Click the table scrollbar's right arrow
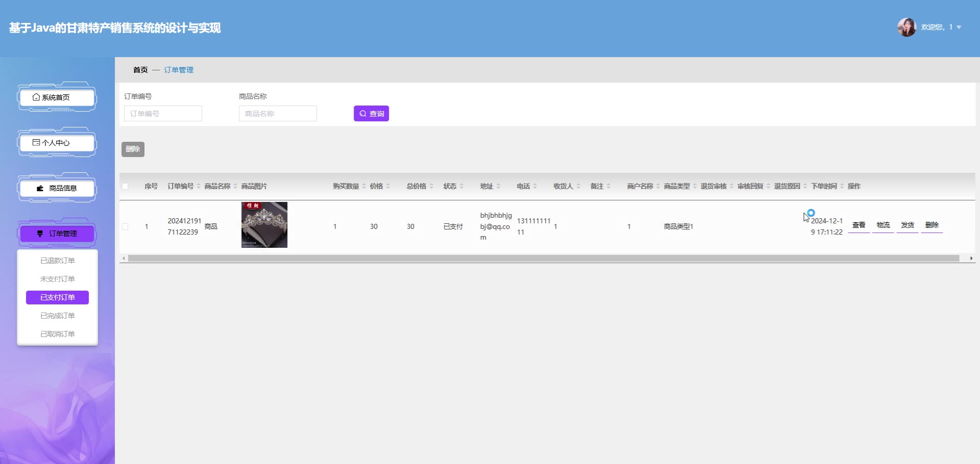980x464 pixels. click(x=971, y=259)
